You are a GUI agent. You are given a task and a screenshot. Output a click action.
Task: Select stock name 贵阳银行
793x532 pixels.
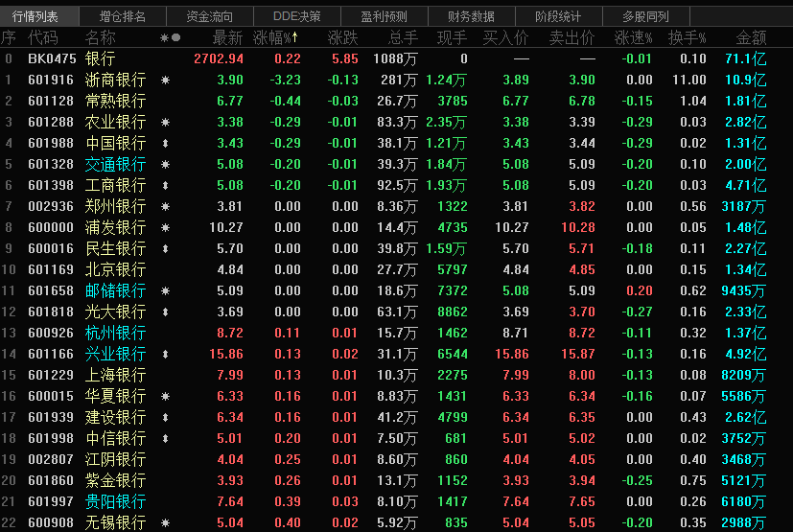click(x=115, y=501)
